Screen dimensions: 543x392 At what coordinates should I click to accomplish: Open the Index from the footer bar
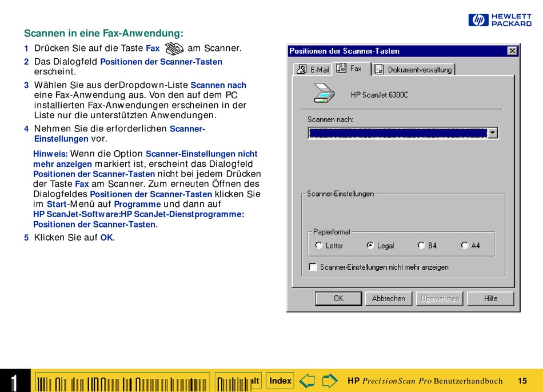280,381
